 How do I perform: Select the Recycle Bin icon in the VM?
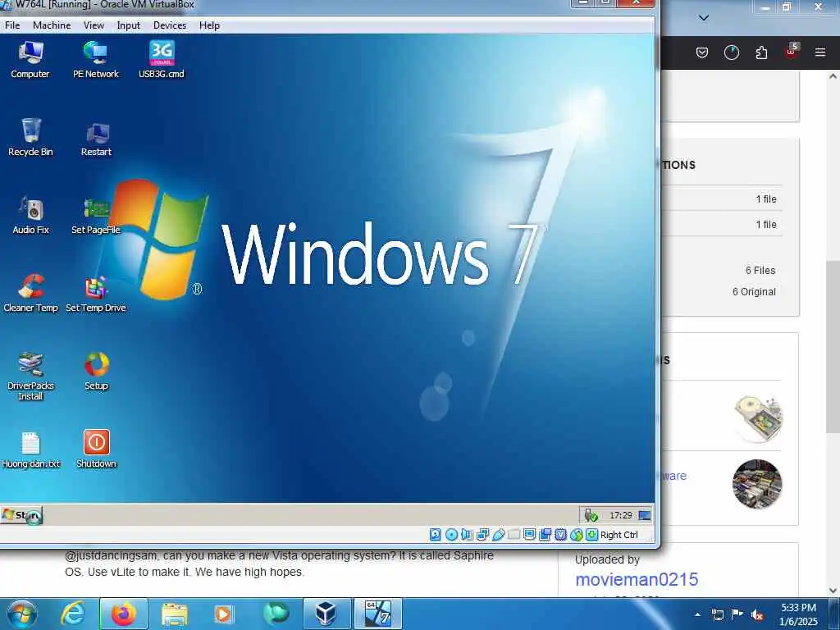pyautogui.click(x=30, y=137)
